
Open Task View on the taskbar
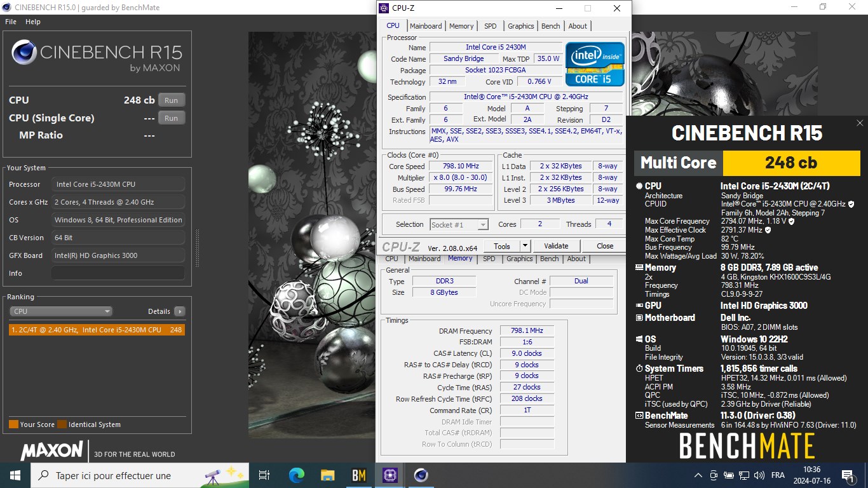[x=264, y=475]
